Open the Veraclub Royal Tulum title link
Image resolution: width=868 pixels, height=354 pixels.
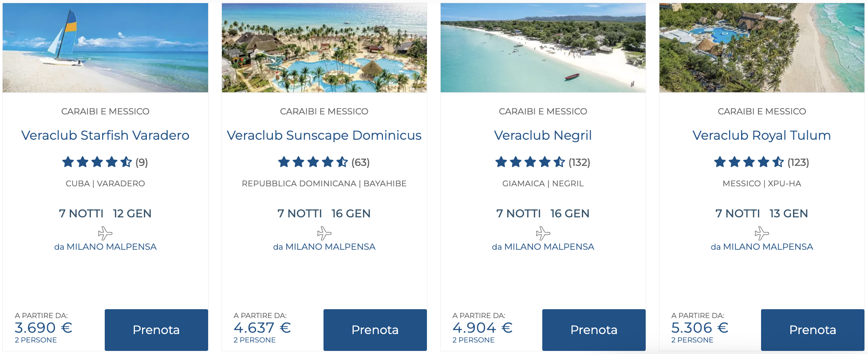point(761,136)
